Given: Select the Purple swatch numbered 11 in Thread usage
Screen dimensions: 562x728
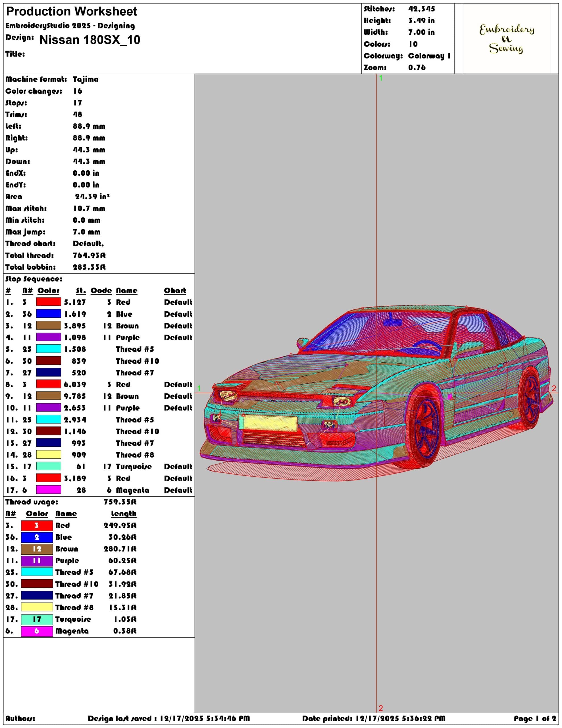Looking at the screenshot, I should pos(37,561).
